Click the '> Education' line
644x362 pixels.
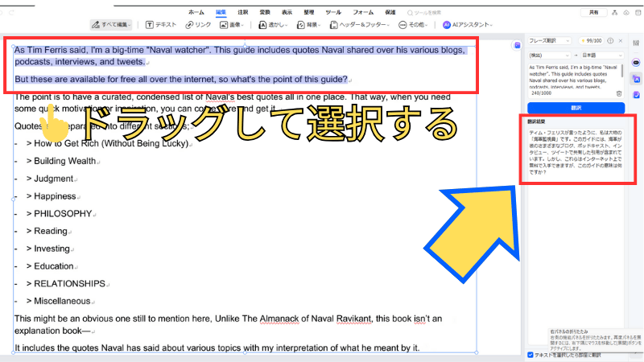click(50, 266)
